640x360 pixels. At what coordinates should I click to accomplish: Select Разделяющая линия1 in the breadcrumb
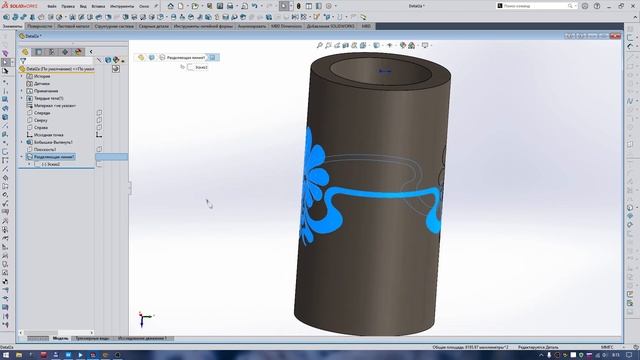185,58
